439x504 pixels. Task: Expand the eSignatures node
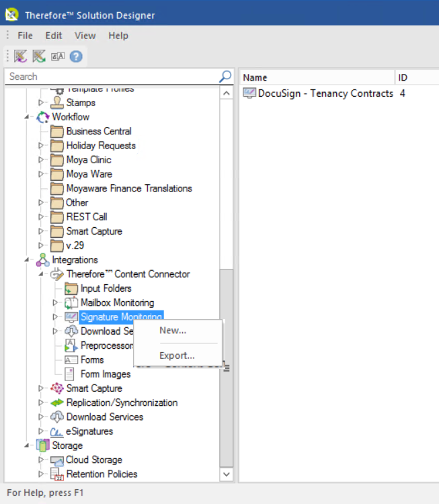pyautogui.click(x=41, y=431)
